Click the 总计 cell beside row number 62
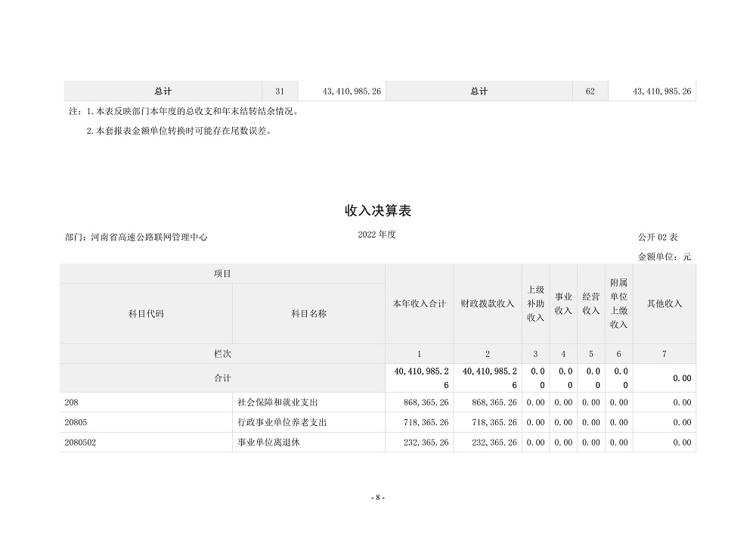The width and height of the screenshot is (756, 534). coord(479,92)
